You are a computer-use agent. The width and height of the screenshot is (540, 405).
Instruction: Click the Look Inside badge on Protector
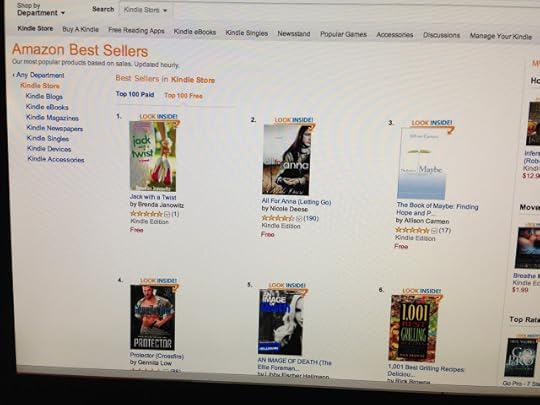[159, 281]
